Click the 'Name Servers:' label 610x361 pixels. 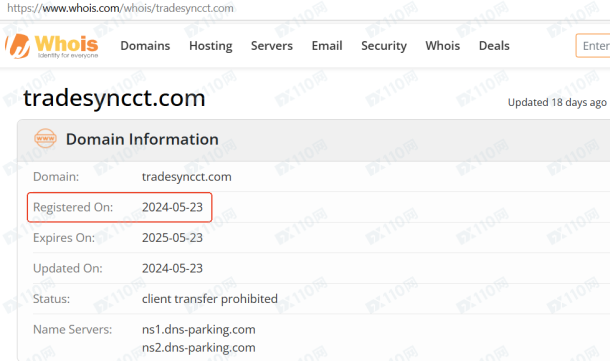(x=72, y=329)
